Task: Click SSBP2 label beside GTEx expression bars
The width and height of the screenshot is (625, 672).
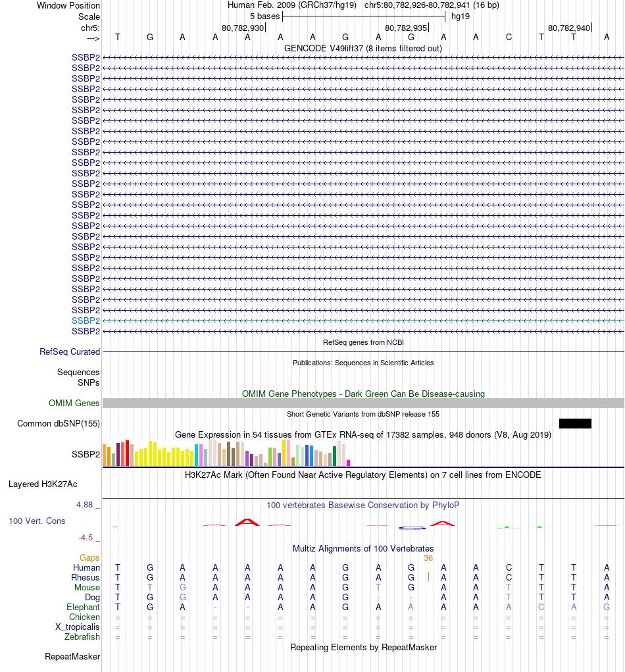Action: 86,454
